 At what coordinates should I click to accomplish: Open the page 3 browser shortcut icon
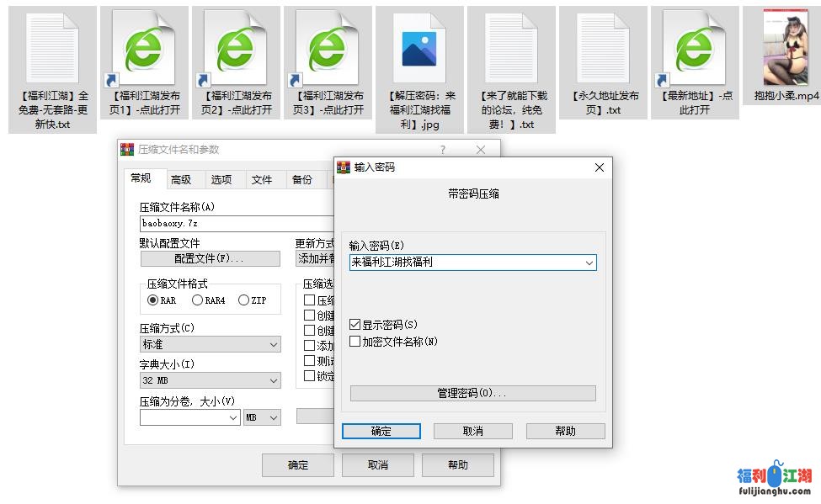pyautogui.click(x=328, y=47)
